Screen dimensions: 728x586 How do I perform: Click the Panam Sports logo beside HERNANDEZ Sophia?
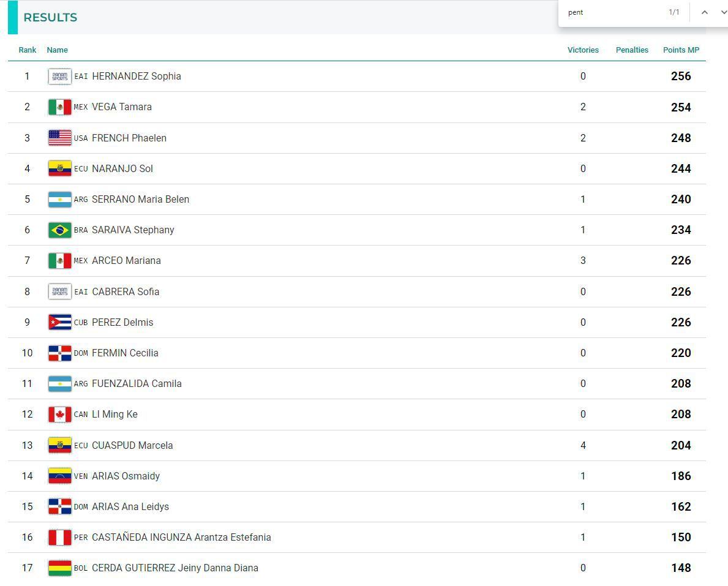click(x=60, y=77)
